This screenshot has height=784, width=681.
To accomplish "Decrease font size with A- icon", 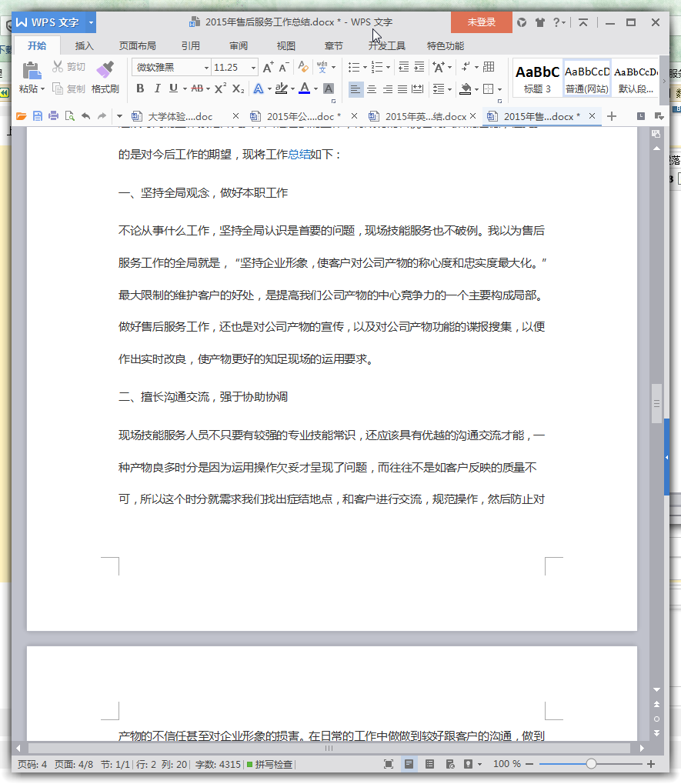I will click(x=283, y=67).
